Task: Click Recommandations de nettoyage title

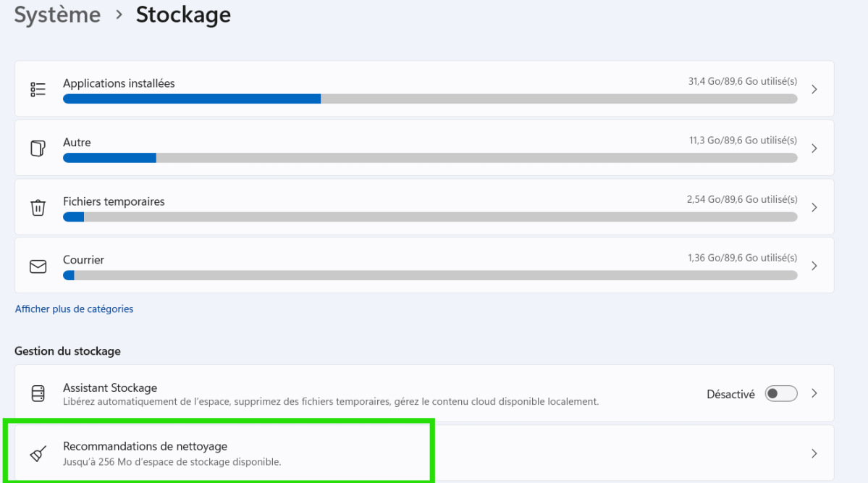Action: (x=145, y=446)
